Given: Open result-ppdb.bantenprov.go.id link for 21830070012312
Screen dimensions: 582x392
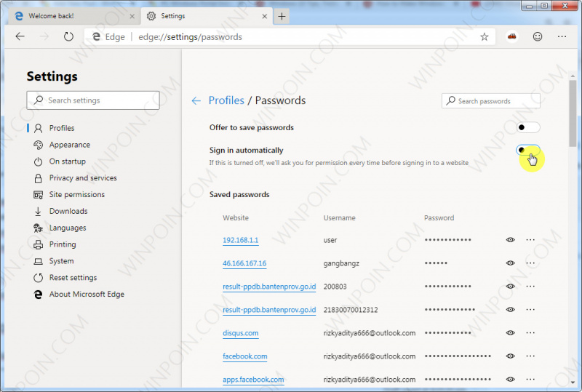Looking at the screenshot, I should click(269, 310).
